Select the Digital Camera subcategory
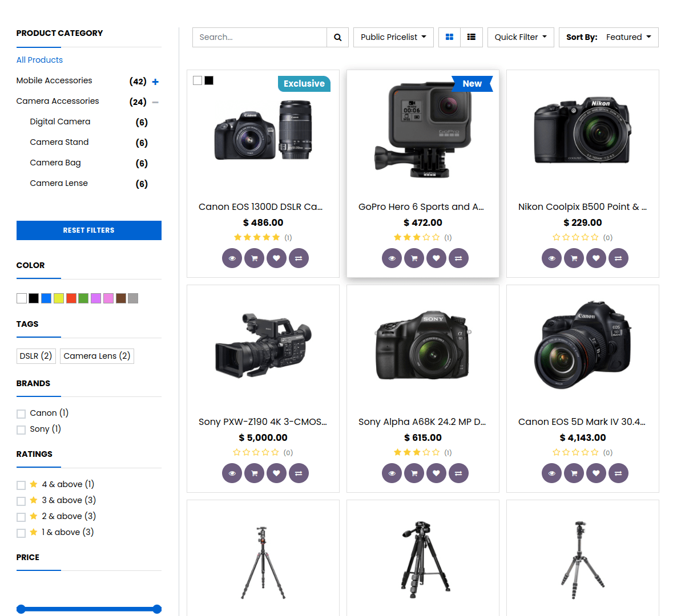The height and width of the screenshot is (616, 685). tap(60, 121)
